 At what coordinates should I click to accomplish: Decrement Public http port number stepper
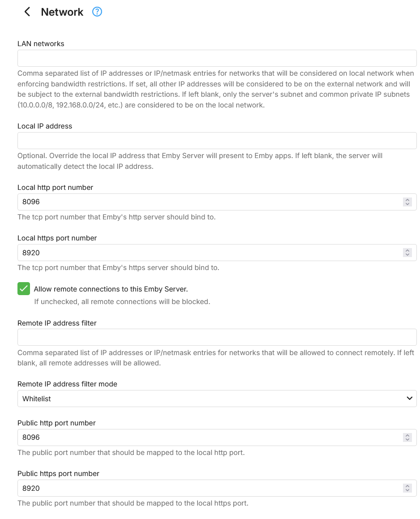click(x=407, y=440)
